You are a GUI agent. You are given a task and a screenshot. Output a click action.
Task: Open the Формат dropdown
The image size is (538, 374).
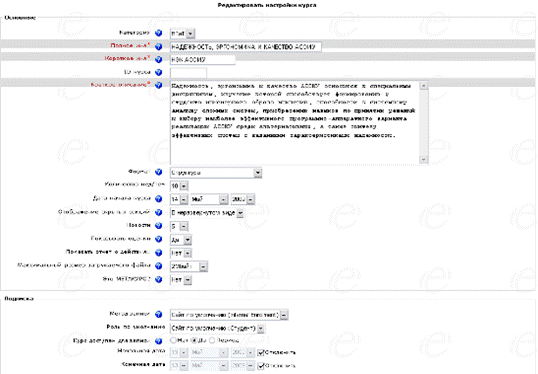pyautogui.click(x=216, y=173)
